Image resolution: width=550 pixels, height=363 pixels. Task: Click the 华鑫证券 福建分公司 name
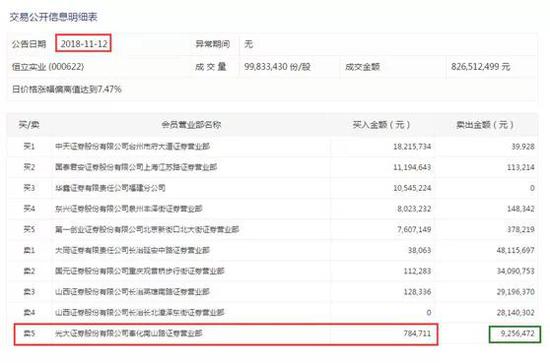110,188
